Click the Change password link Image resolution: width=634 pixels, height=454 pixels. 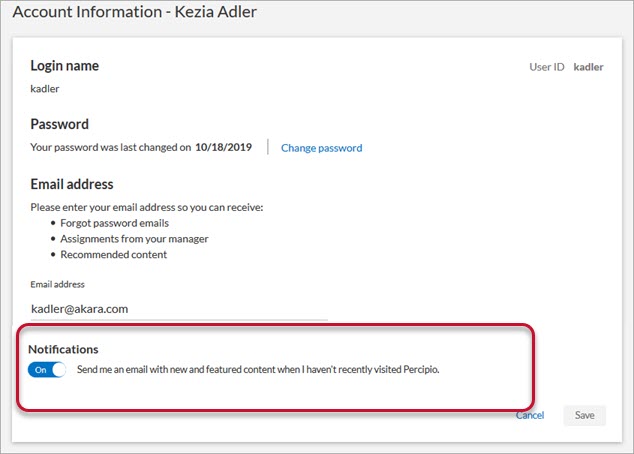coord(321,148)
